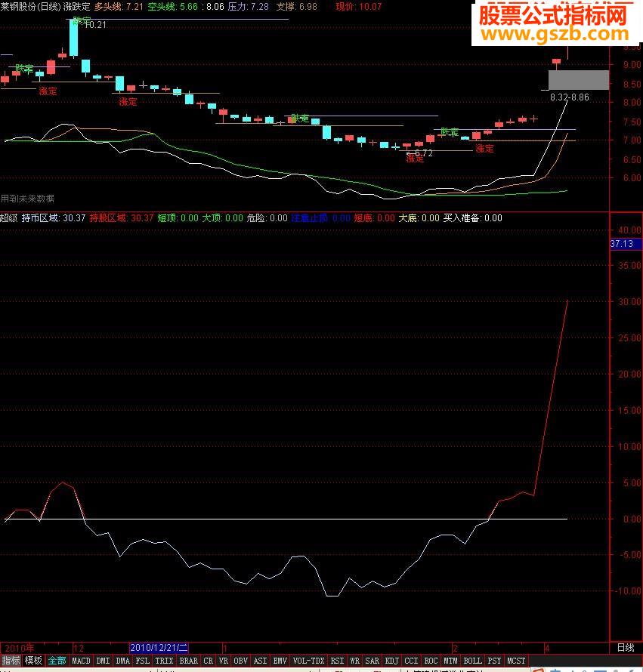Click the 压力: 7.28 value
Viewport: 643px width, 672px height.
[x=249, y=7]
